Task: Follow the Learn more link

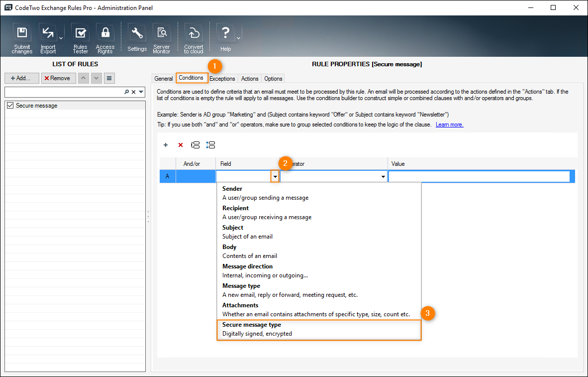Action: pos(449,125)
